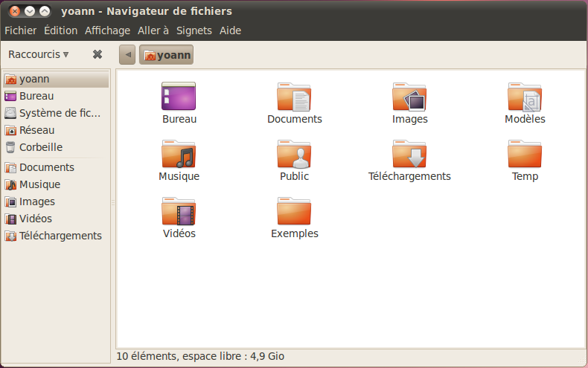588x368 pixels.
Task: Open the Téléchargements folder in main pane
Action: click(409, 154)
